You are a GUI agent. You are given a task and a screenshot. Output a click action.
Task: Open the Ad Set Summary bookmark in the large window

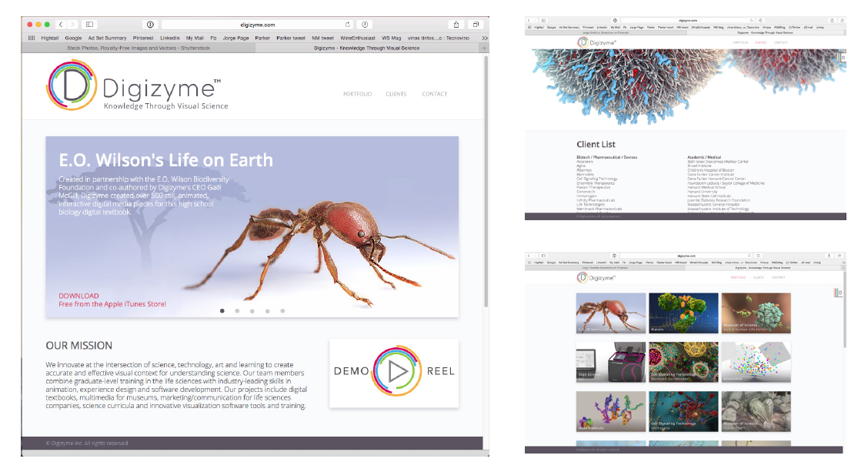click(108, 38)
